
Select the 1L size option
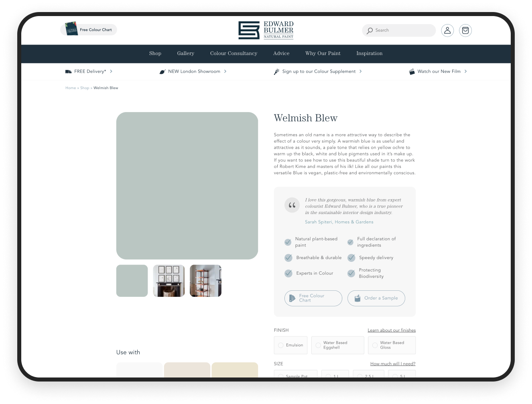tap(335, 374)
